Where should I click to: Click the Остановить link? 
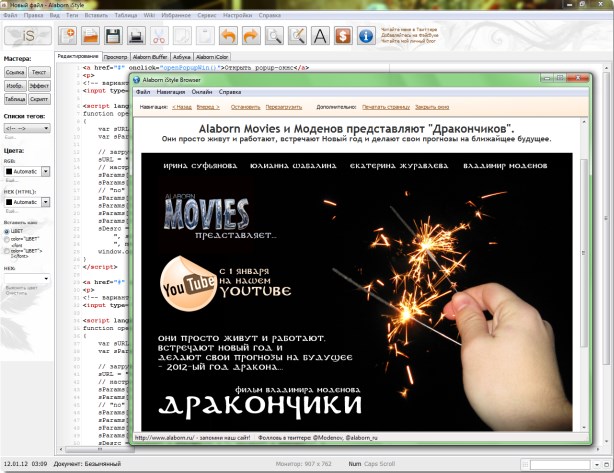click(246, 107)
